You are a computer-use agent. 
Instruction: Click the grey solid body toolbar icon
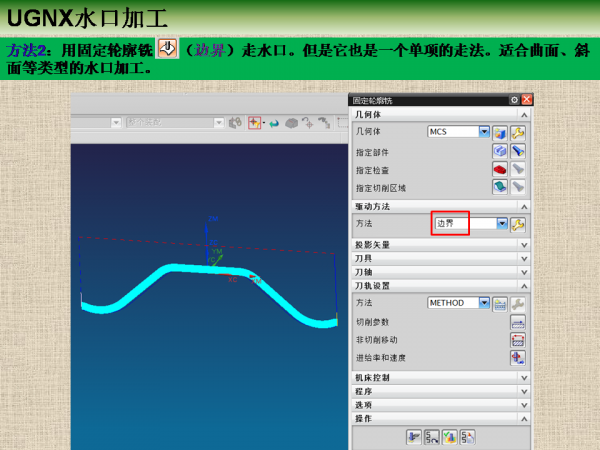pos(292,123)
